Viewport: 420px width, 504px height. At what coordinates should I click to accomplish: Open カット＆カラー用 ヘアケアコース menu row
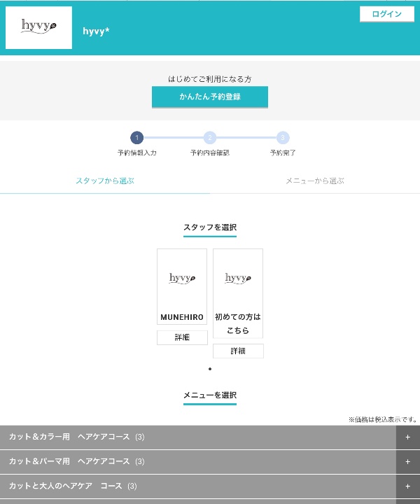point(196,437)
